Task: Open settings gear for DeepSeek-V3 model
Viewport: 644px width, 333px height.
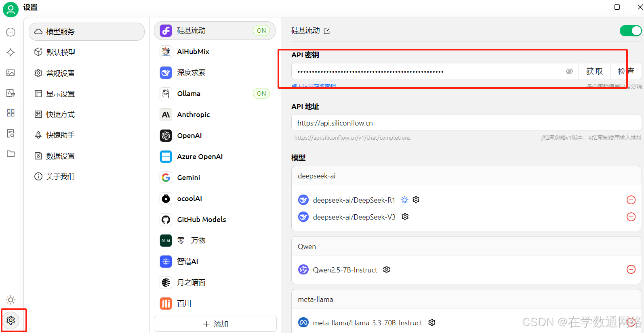Action: click(405, 217)
